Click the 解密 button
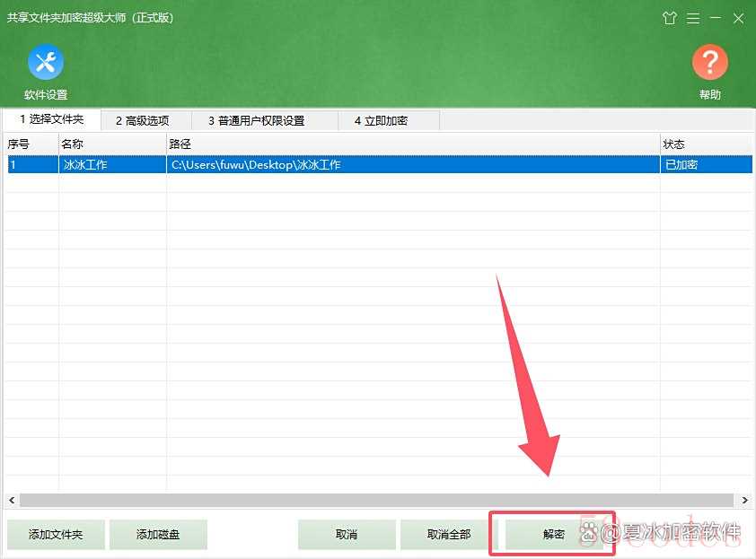This screenshot has width=756, height=559. (x=554, y=535)
